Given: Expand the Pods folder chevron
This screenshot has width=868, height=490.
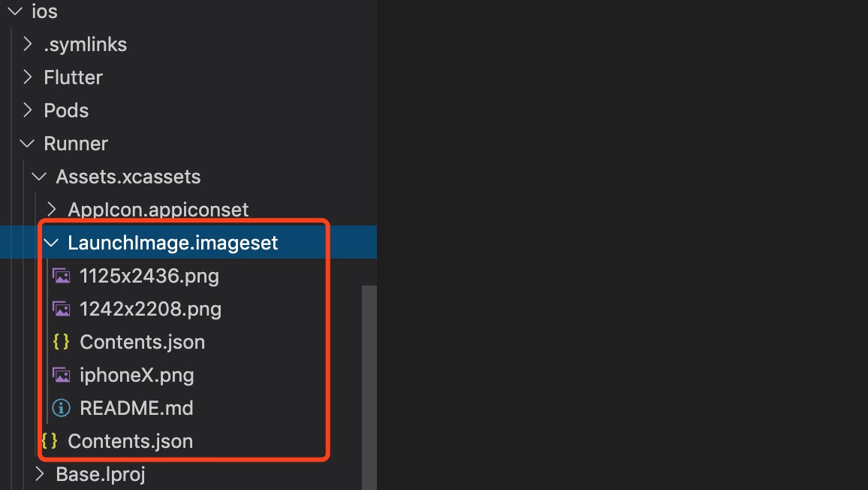Looking at the screenshot, I should pos(28,110).
